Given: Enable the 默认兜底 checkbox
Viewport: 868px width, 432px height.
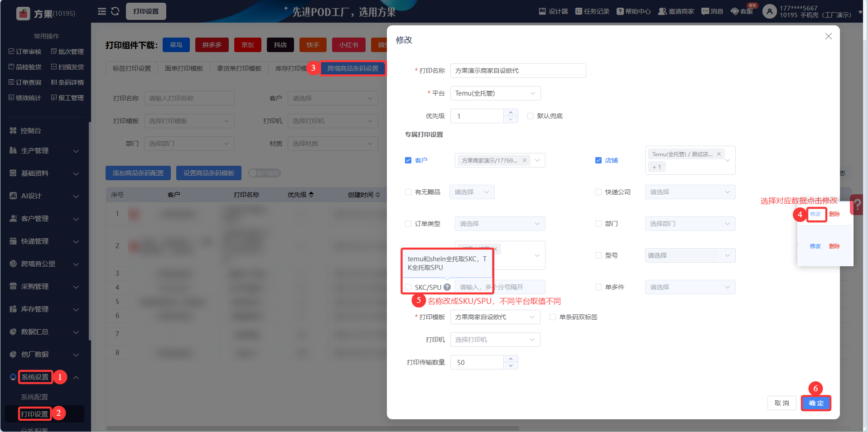Looking at the screenshot, I should coord(530,116).
